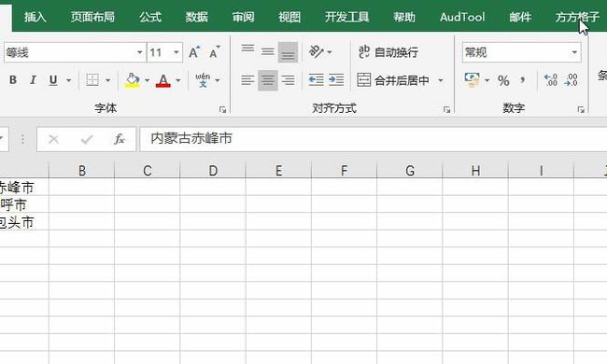The width and height of the screenshot is (607, 364).
Task: Open the 方方格子 tab
Action: coord(577,17)
